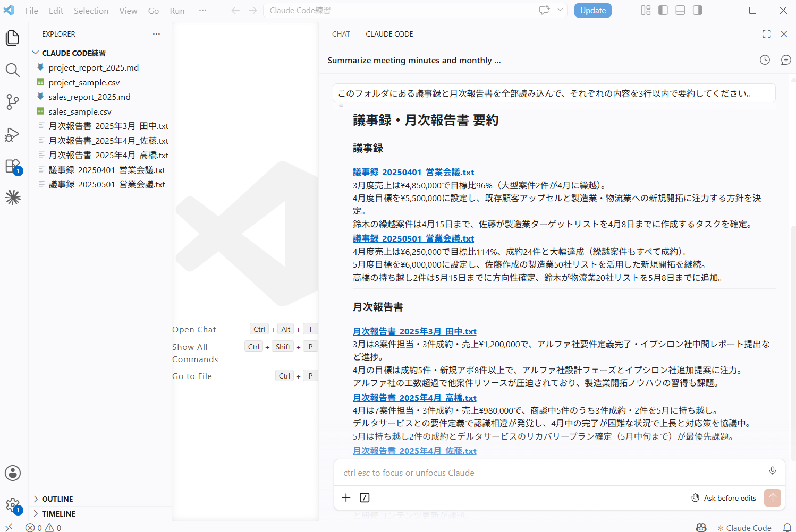Click the plus attach icon in prompt box
The image size is (796, 532).
(346, 497)
